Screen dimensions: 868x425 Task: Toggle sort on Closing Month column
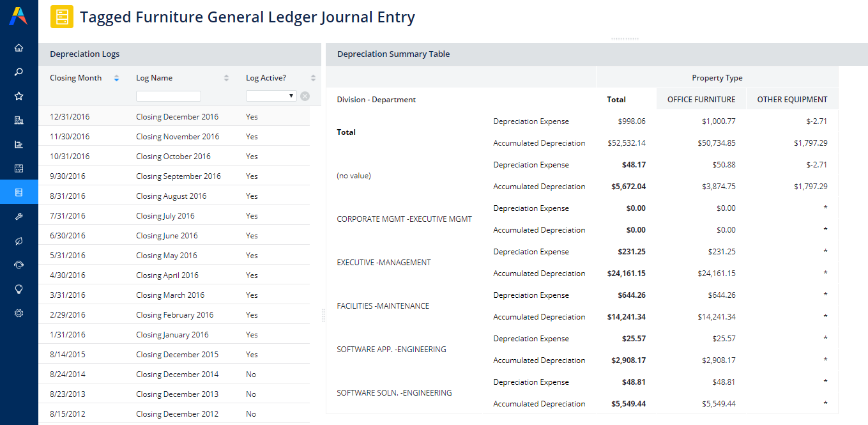point(116,79)
